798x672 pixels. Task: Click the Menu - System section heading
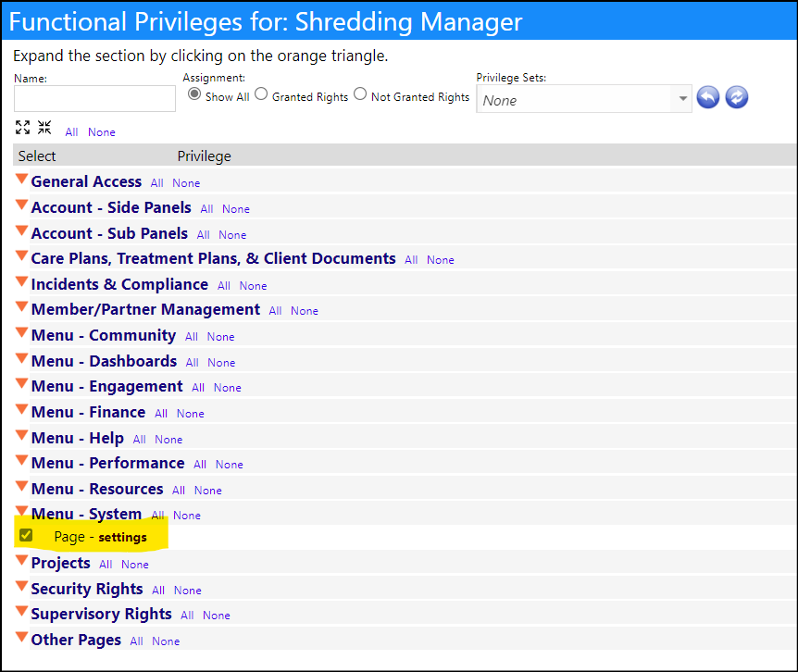pos(86,514)
